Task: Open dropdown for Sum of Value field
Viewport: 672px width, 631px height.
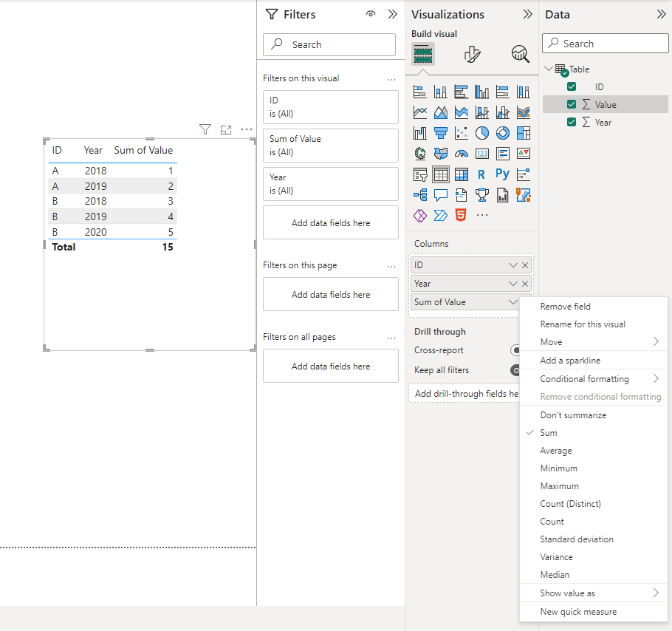Action: point(513,302)
